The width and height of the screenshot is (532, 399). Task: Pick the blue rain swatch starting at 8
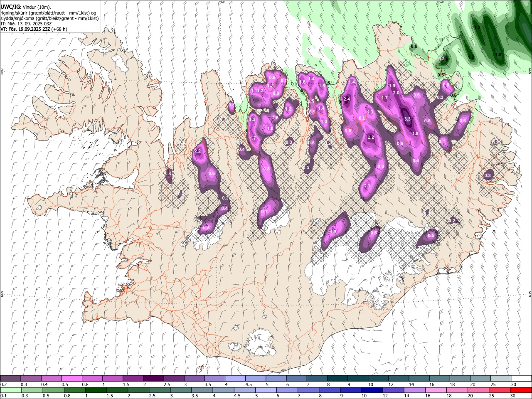[330, 390]
